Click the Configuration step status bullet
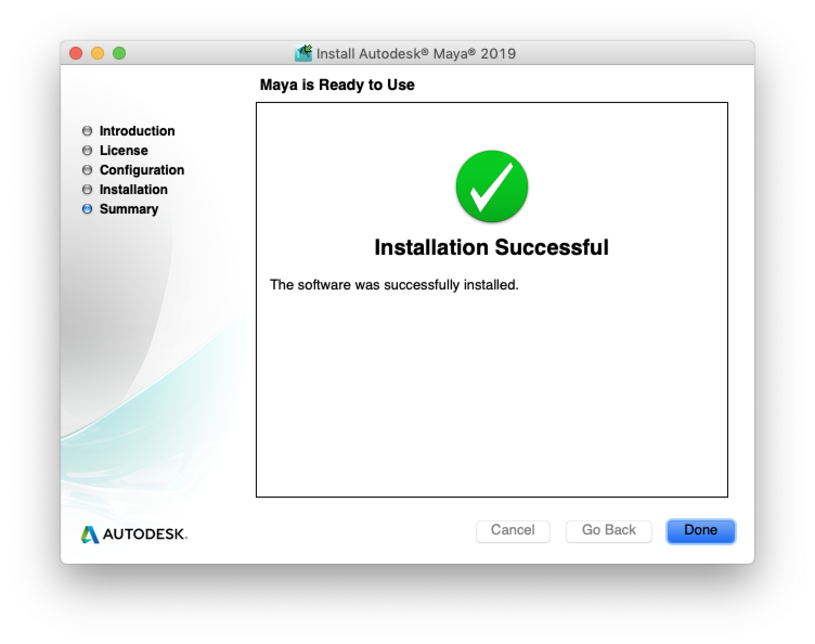The width and height of the screenshot is (815, 644). (x=87, y=170)
